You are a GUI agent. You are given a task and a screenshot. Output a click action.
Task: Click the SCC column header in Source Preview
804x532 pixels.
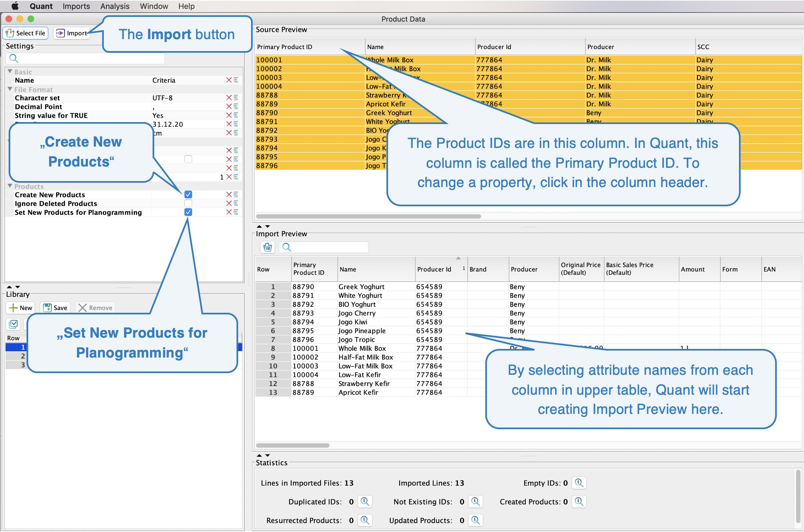[x=748, y=47]
